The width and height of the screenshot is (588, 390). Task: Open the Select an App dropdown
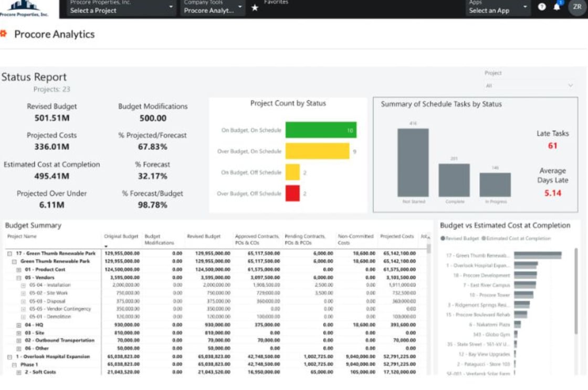498,7
